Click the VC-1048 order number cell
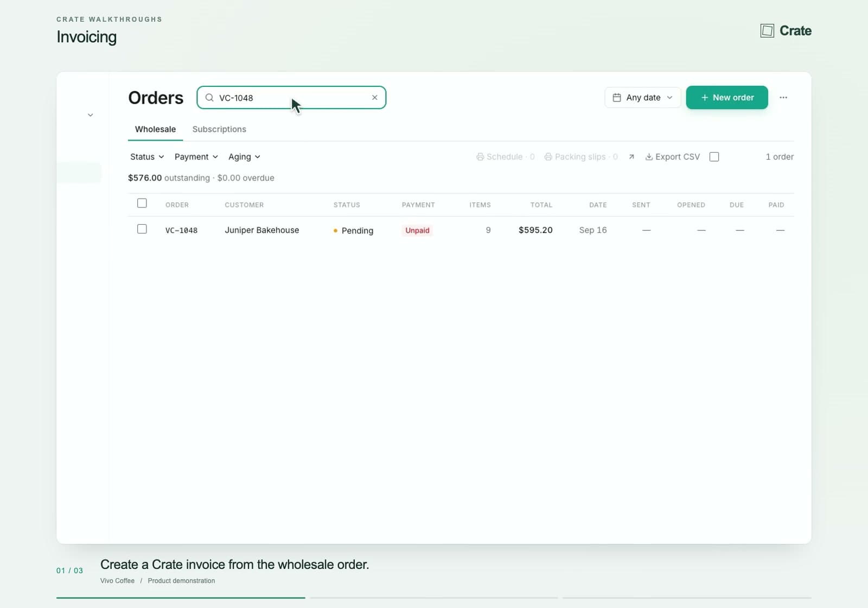The image size is (868, 608). coord(181,230)
